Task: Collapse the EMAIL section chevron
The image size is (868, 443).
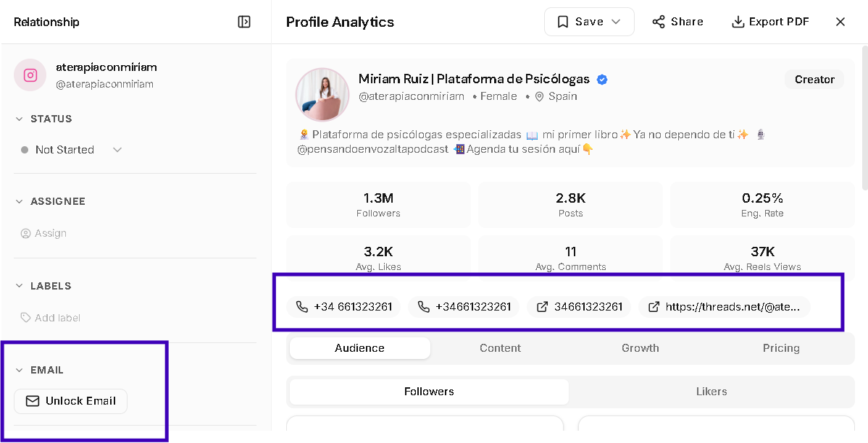Action: click(20, 370)
